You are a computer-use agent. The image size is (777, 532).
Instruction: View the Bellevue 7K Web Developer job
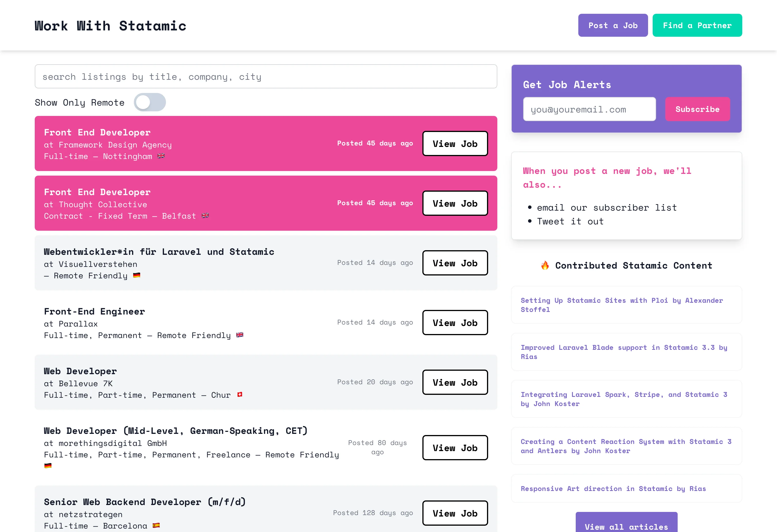click(455, 382)
